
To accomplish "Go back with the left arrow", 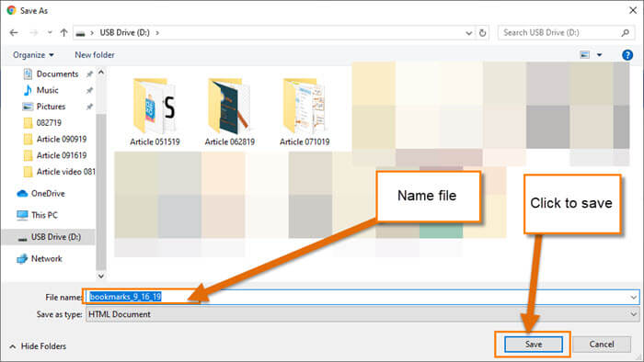I will [x=14, y=32].
